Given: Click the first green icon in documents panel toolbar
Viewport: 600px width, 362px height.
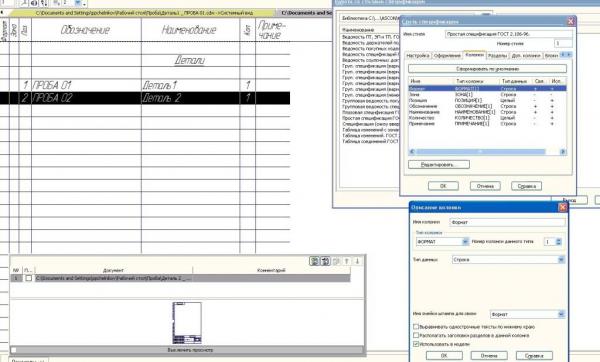Looking at the screenshot, I should 315,261.
